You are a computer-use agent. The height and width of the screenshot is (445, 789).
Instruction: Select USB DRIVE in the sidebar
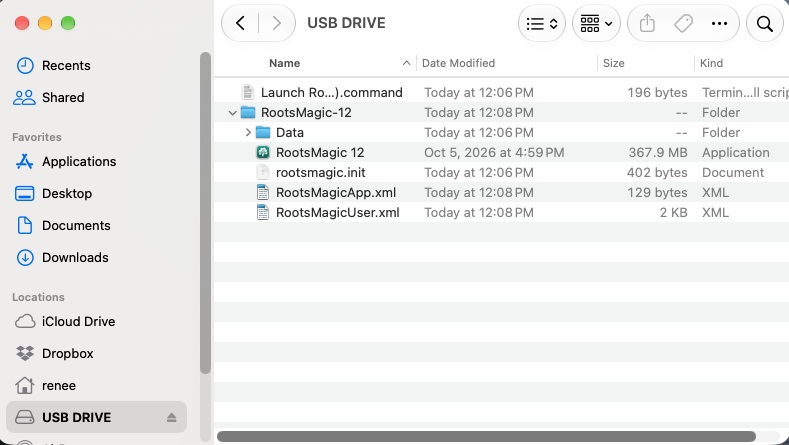click(97, 417)
